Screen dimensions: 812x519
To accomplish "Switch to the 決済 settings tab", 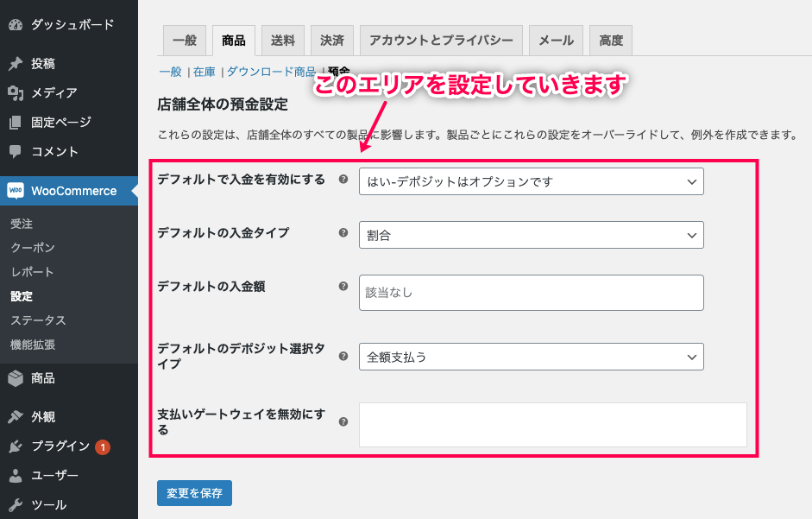I will [331, 40].
